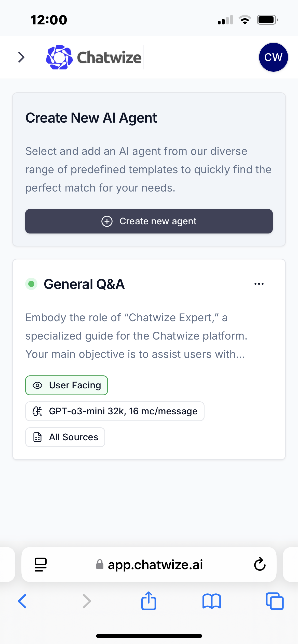Click the green active status dot

click(31, 284)
